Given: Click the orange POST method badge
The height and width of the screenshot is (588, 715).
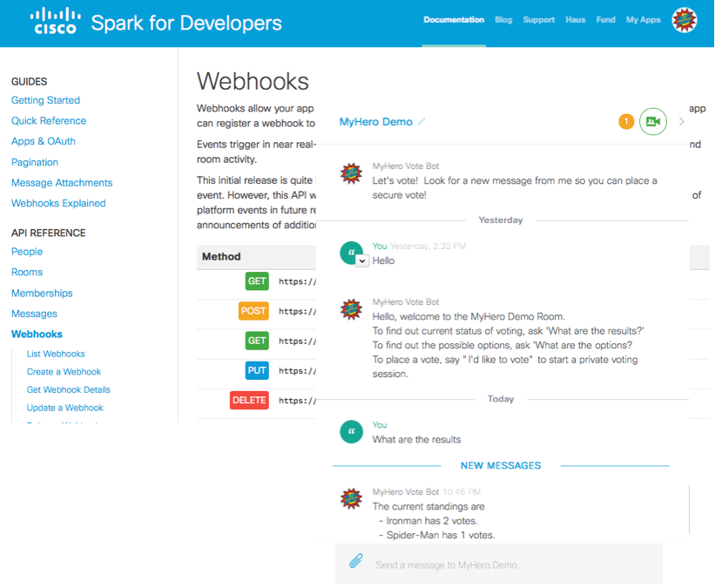Looking at the screenshot, I should 253,311.
